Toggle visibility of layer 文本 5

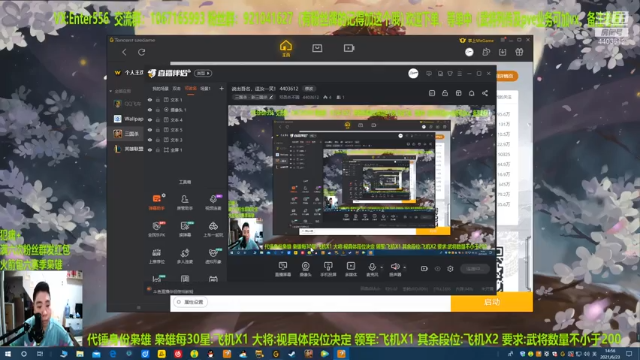click(x=150, y=130)
